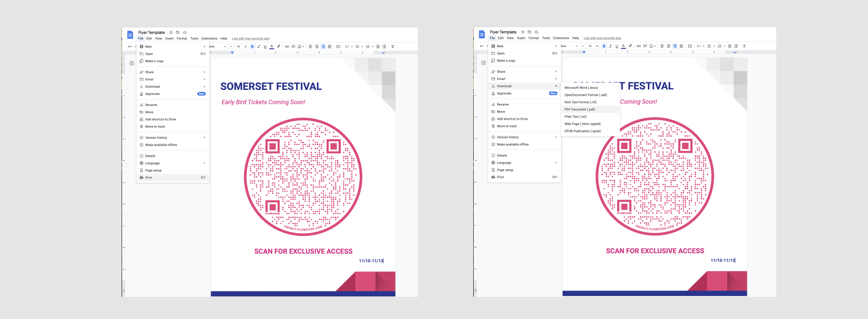Click Italic icon in left screenshot toolbar
The image size is (868, 319).
point(259,47)
